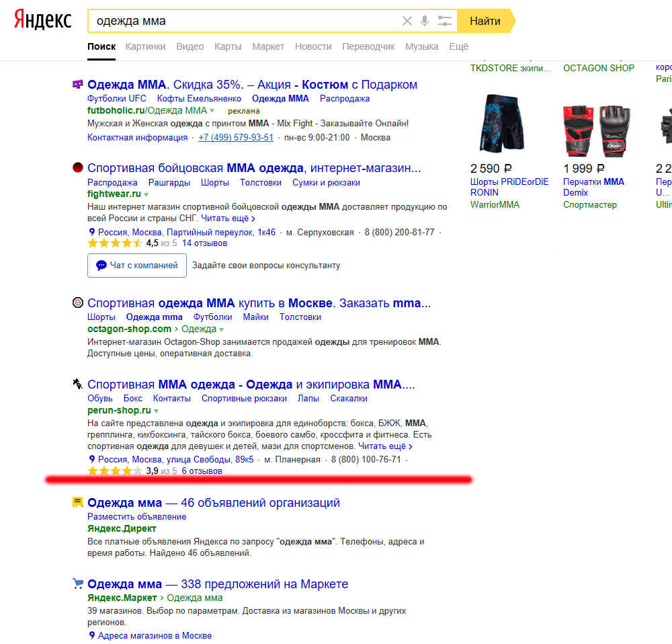Viewport: 672px width, 644px height.
Task: Click the TKDSTORE экипи... store link
Action: [511, 68]
